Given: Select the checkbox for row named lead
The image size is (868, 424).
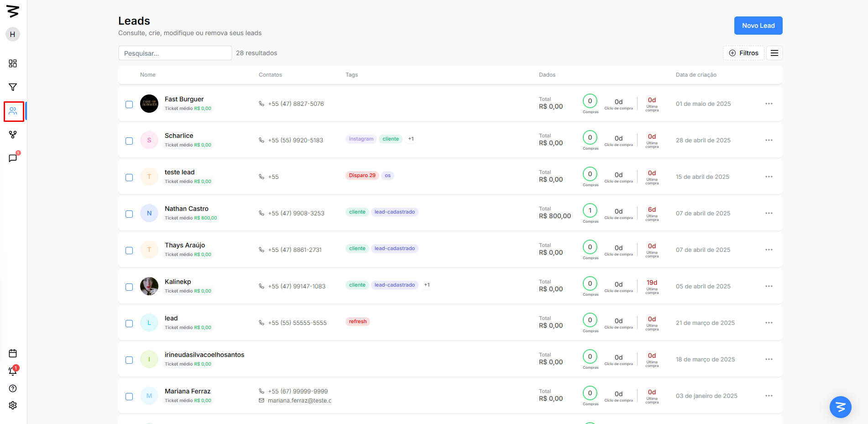Looking at the screenshot, I should (129, 324).
